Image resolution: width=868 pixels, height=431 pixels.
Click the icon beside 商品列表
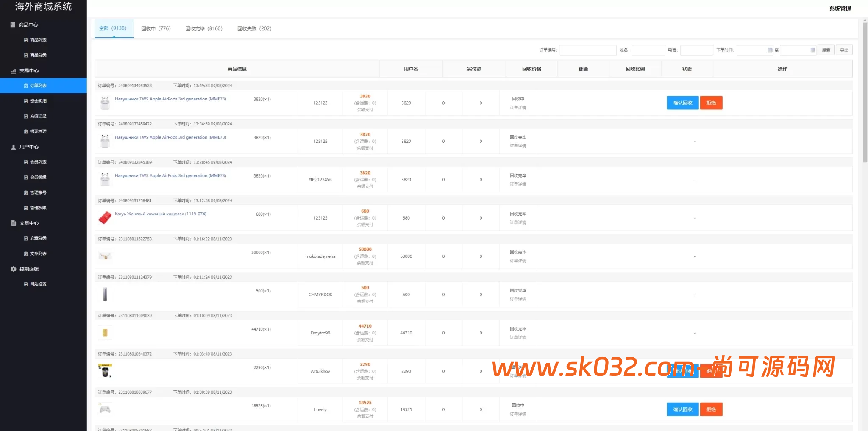[x=26, y=40]
